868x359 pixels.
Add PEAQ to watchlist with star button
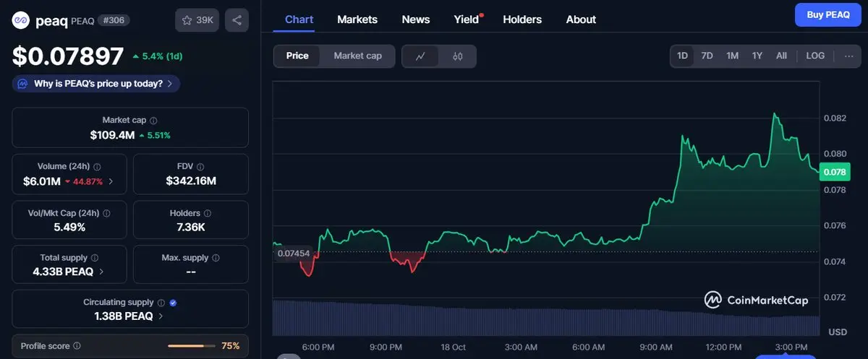coord(197,20)
